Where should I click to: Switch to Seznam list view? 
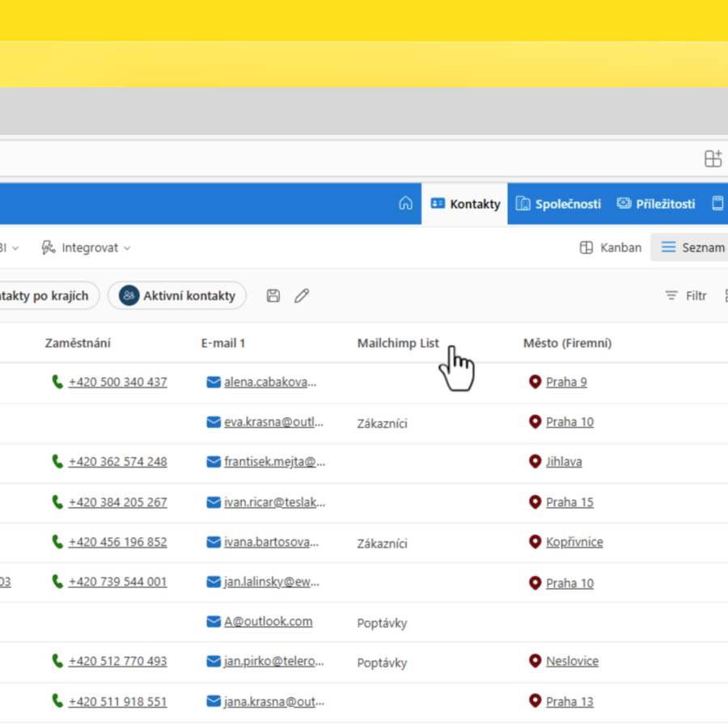(x=692, y=248)
